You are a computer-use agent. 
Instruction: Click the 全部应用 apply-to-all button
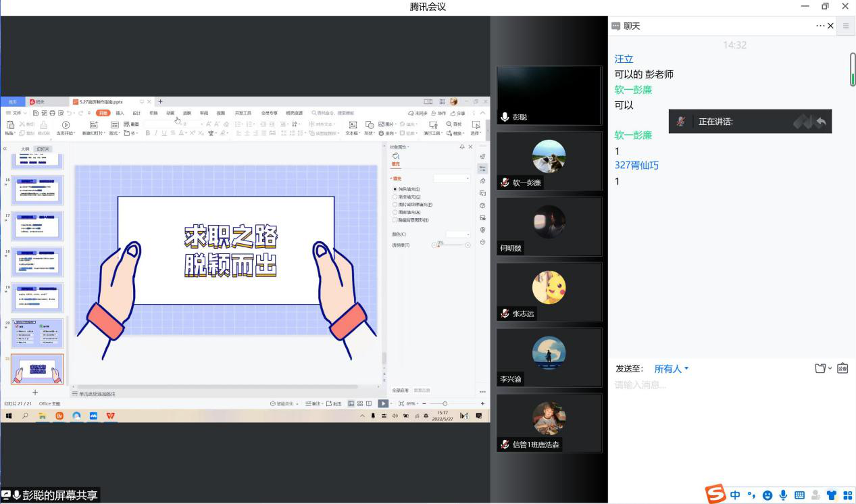[400, 390]
